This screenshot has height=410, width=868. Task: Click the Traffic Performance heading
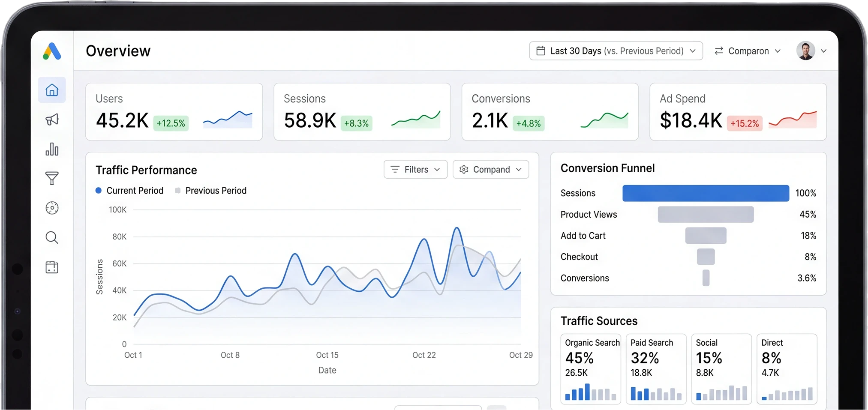click(146, 170)
